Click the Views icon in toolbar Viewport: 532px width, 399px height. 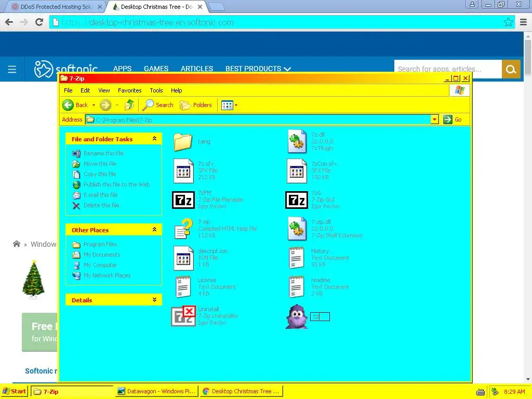click(x=227, y=105)
